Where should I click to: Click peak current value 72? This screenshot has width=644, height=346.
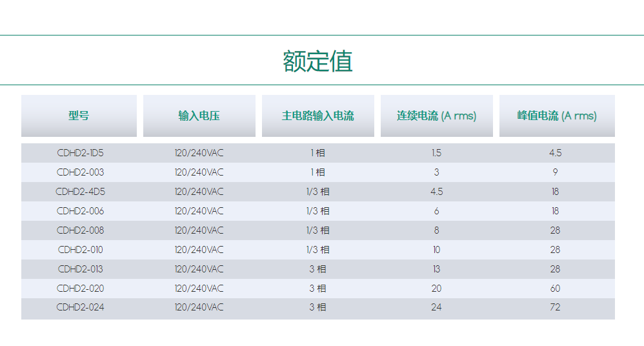555,307
